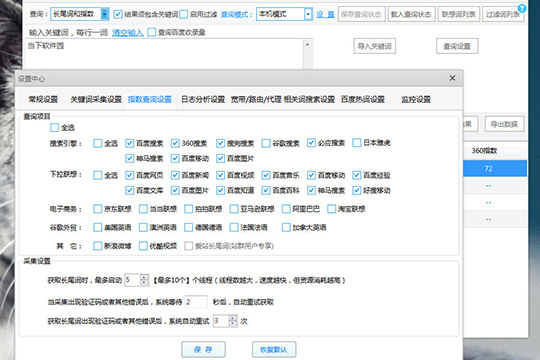
Task: Switch to the 常规设置 tab
Action: pyautogui.click(x=43, y=100)
